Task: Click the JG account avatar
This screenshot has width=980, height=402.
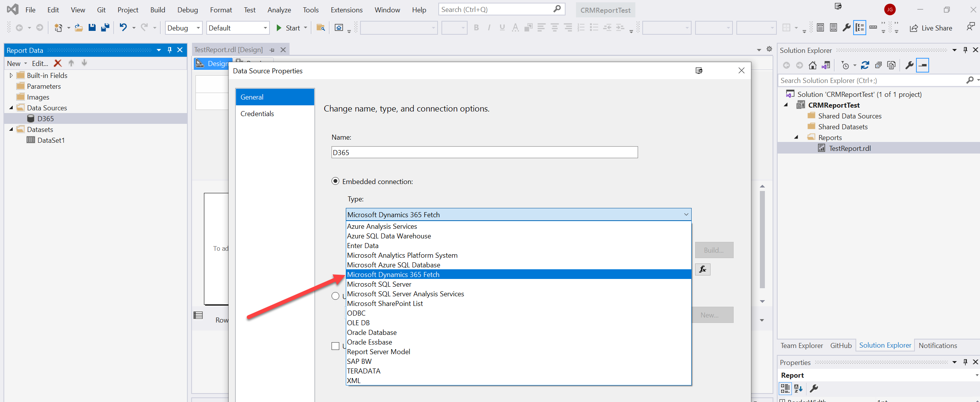Action: pyautogui.click(x=889, y=10)
